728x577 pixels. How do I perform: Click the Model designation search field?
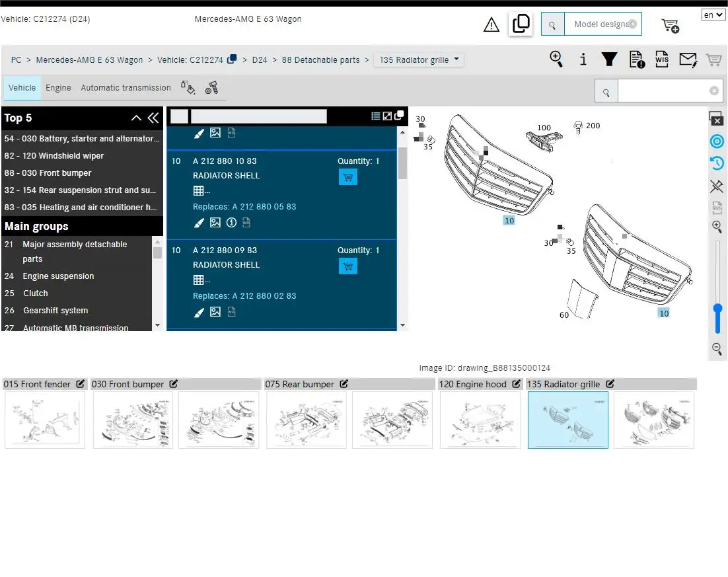pyautogui.click(x=602, y=24)
